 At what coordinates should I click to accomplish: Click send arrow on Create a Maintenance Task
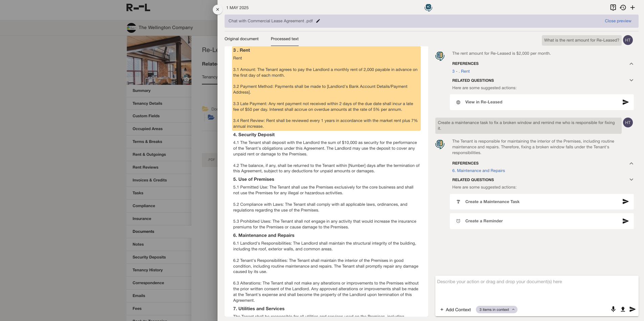tap(625, 202)
